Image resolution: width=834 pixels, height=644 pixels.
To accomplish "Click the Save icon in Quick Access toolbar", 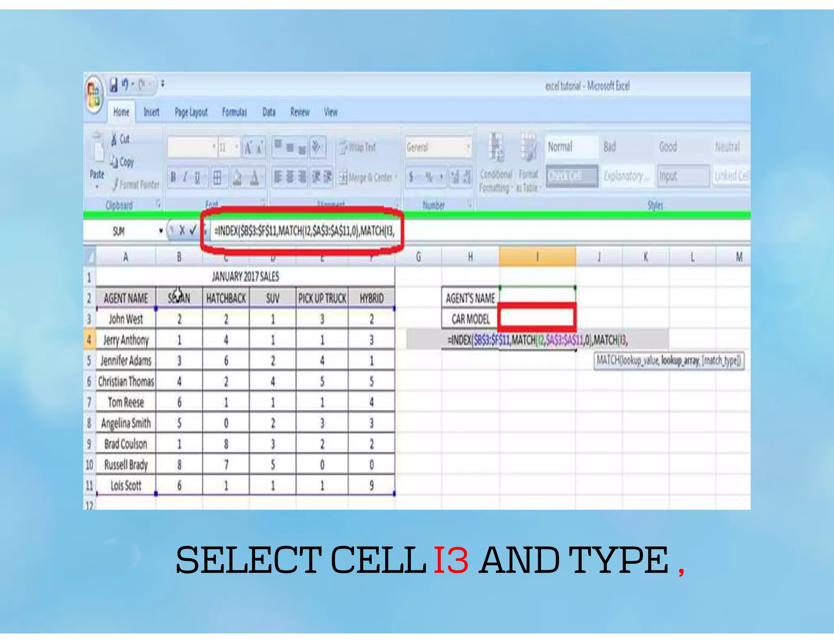I will [114, 85].
